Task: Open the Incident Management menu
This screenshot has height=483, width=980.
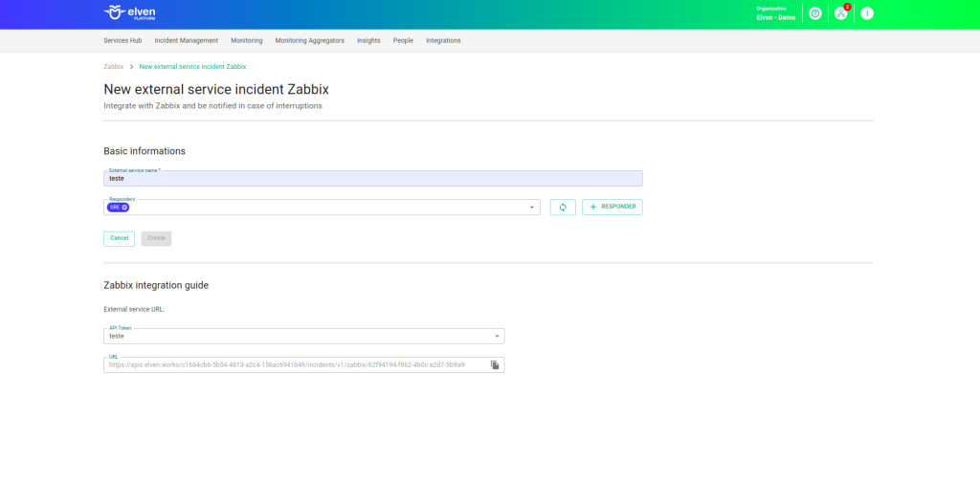Action: (187, 41)
